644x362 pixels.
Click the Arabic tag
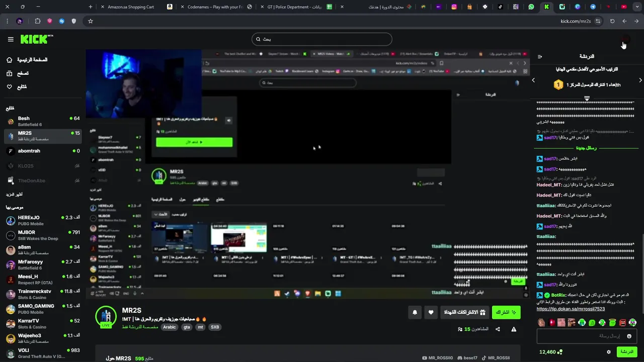tap(170, 327)
